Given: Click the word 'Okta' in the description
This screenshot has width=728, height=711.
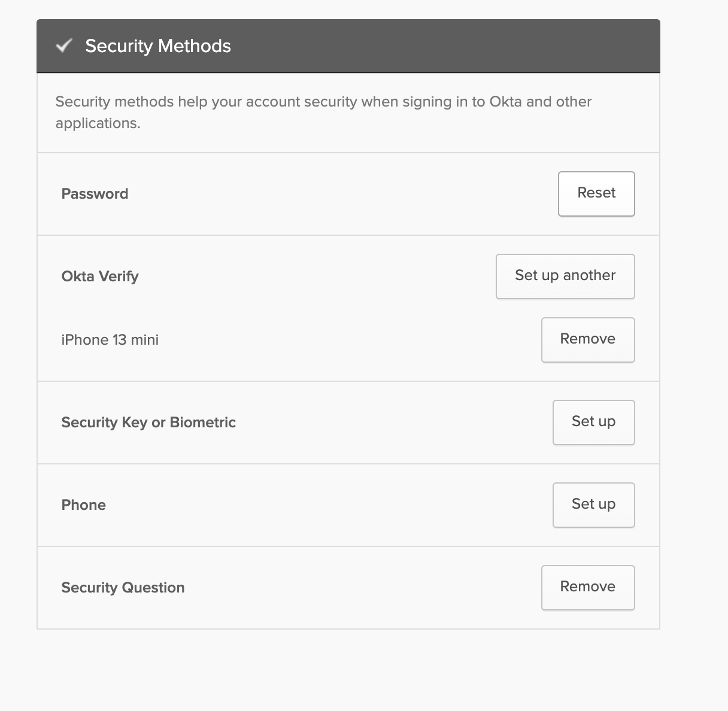Looking at the screenshot, I should tap(506, 102).
